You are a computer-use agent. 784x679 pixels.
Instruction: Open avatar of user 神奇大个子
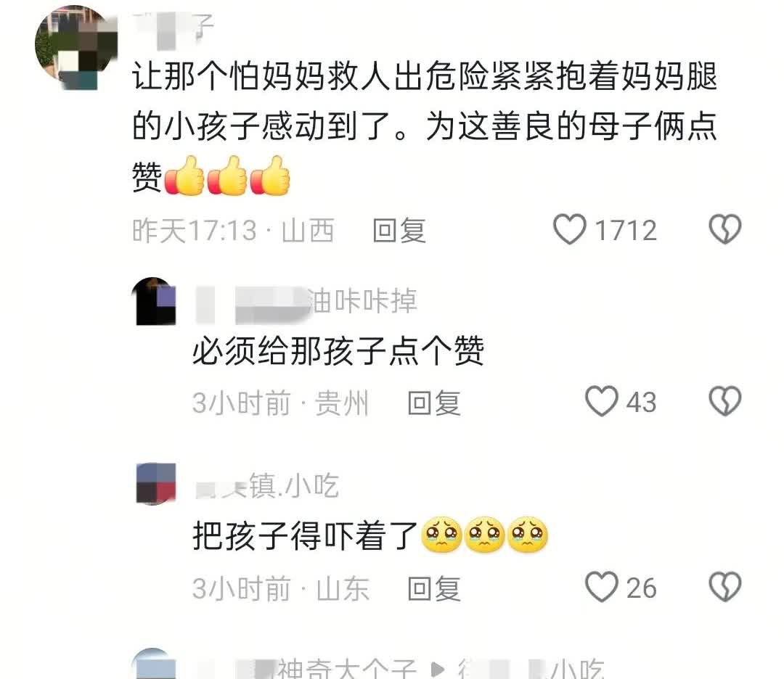(153, 664)
